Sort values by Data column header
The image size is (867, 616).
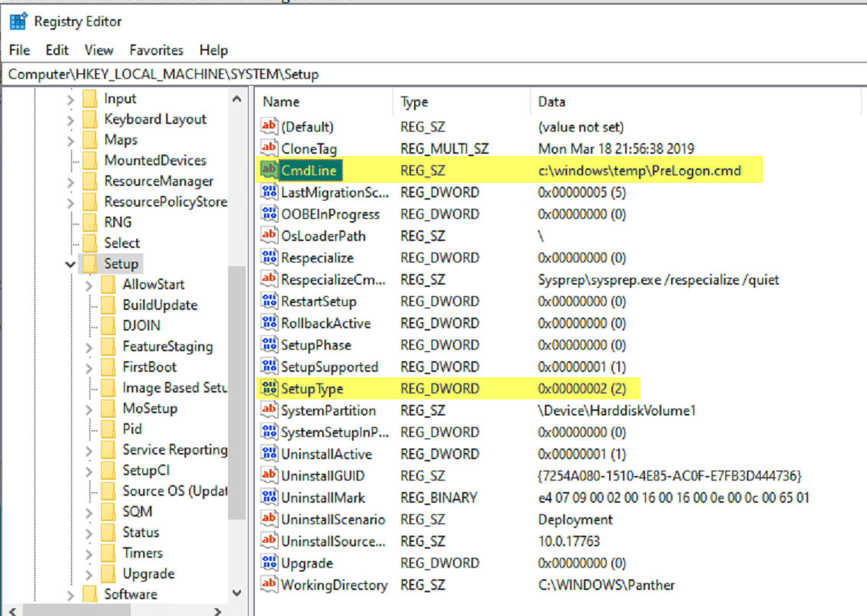click(x=696, y=102)
